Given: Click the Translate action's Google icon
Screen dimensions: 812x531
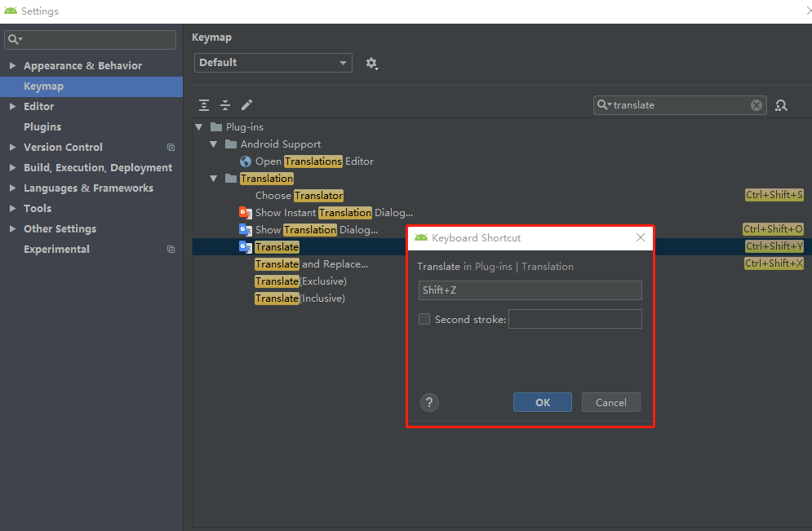Looking at the screenshot, I should click(x=246, y=247).
